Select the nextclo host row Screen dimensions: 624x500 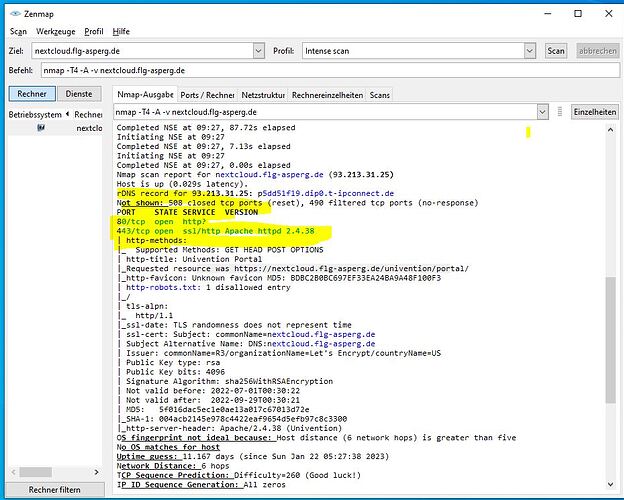[55, 128]
